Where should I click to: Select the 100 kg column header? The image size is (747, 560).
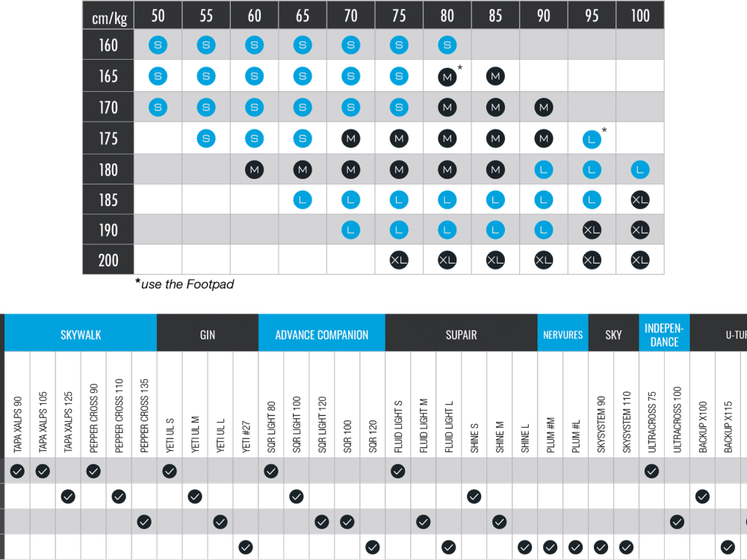pyautogui.click(x=639, y=16)
